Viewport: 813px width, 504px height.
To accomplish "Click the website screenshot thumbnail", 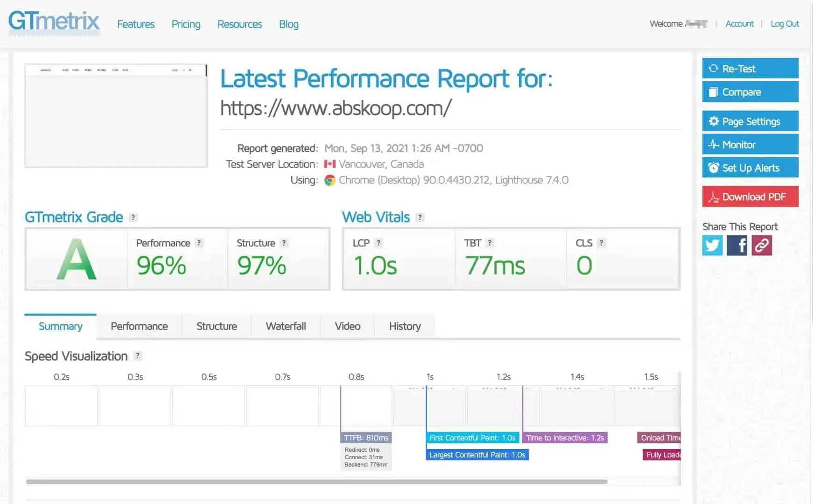I will pos(116,116).
